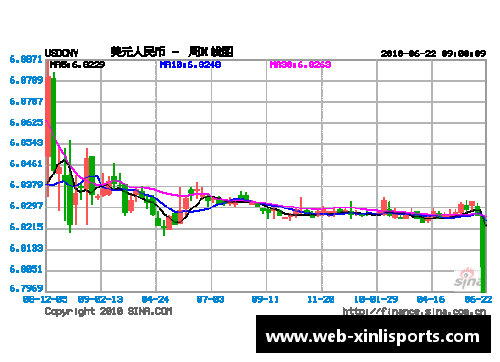Click the USDCNY symbol title

pyautogui.click(x=61, y=53)
